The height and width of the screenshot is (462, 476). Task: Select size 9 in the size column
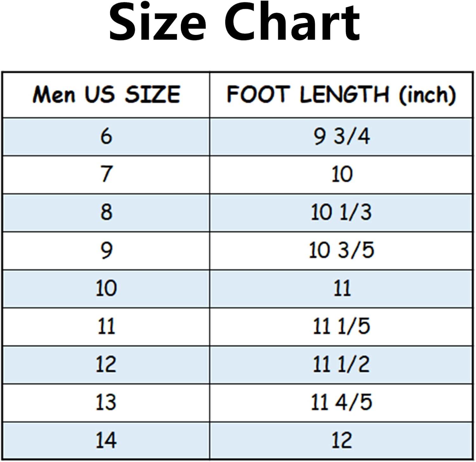(x=106, y=251)
